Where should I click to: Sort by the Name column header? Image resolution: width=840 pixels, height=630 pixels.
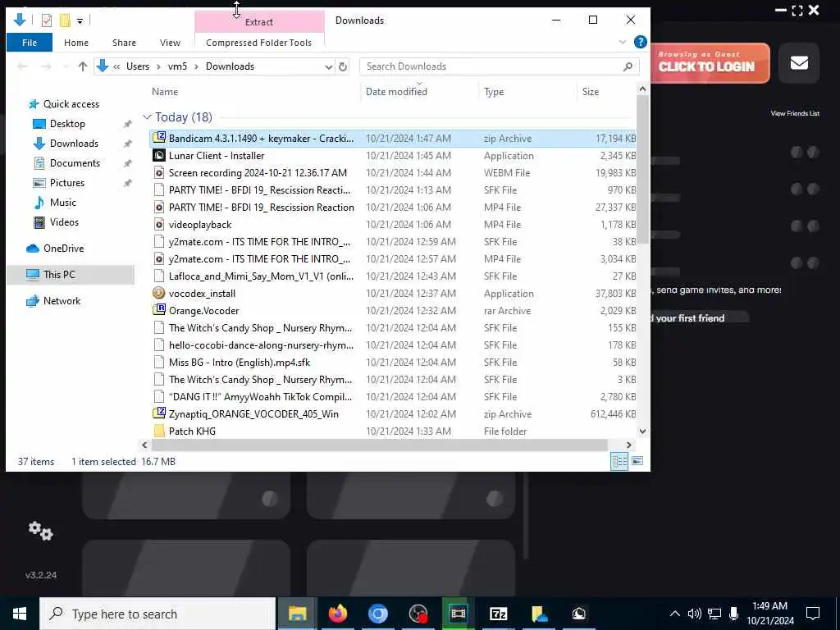tap(164, 92)
